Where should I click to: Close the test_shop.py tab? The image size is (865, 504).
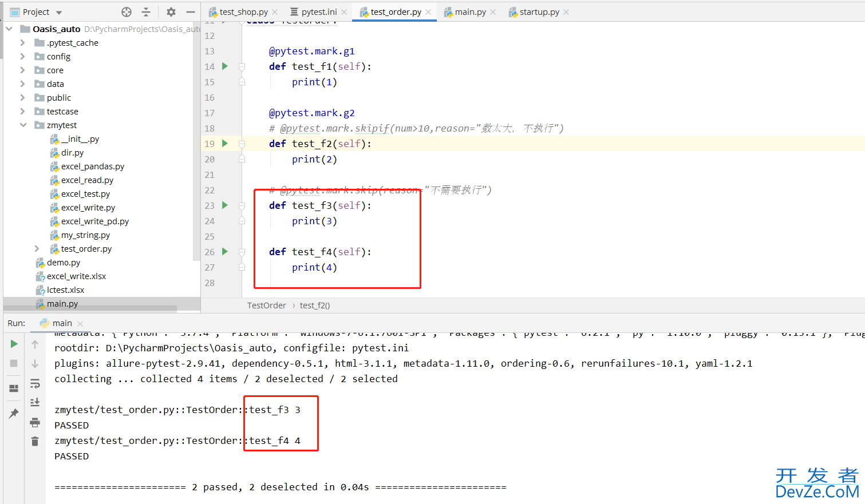click(x=275, y=12)
